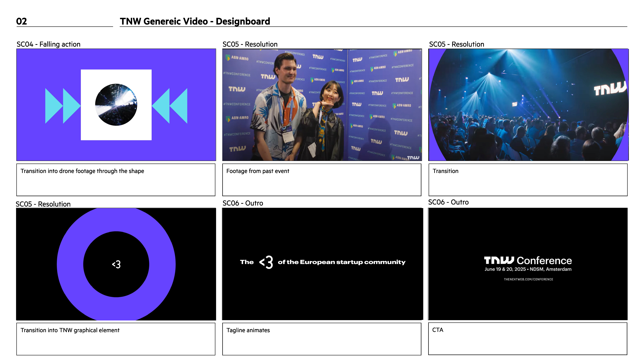Click the past event footage photo thumbnail
The height and width of the screenshot is (362, 644).
[x=322, y=105]
